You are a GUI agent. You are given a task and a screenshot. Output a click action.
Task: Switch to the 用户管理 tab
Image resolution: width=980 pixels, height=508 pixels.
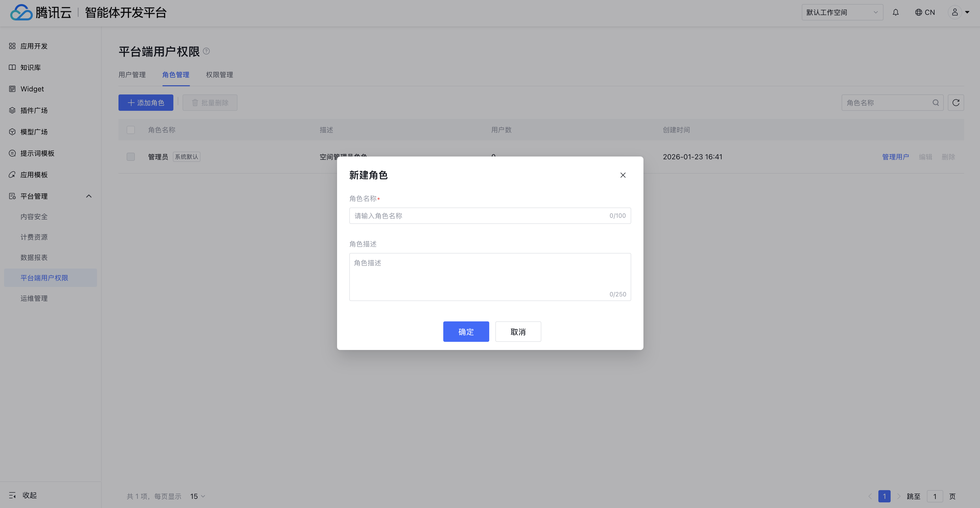[132, 75]
